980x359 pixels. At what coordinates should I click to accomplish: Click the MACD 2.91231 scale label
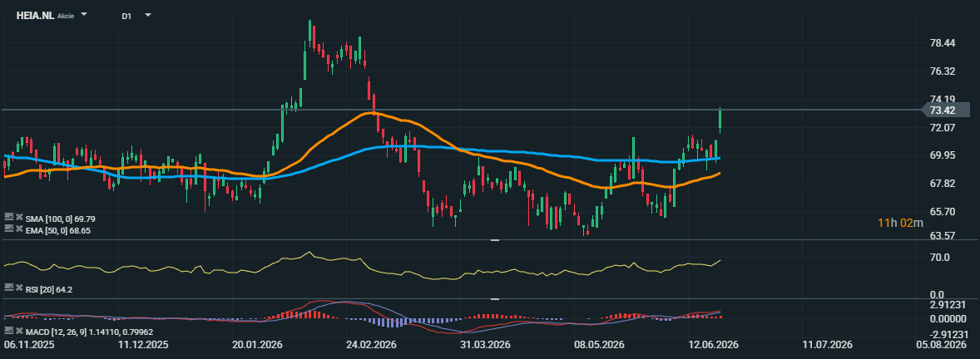pyautogui.click(x=949, y=307)
